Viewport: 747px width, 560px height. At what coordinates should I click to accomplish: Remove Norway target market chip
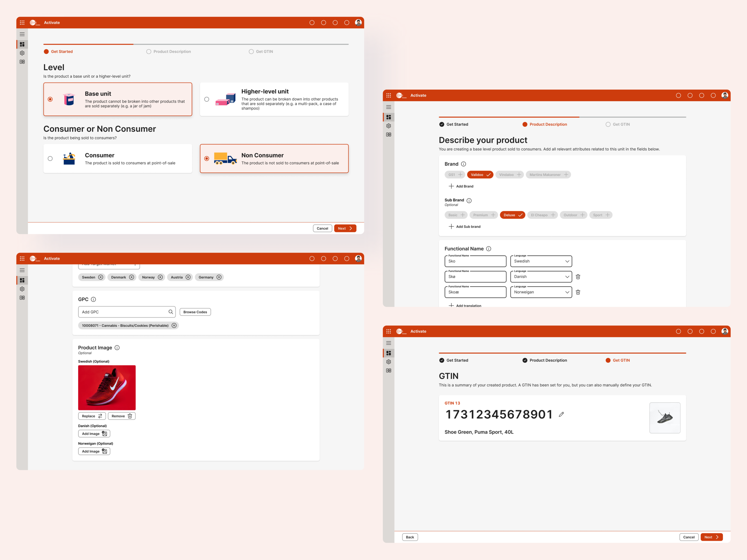tap(160, 277)
